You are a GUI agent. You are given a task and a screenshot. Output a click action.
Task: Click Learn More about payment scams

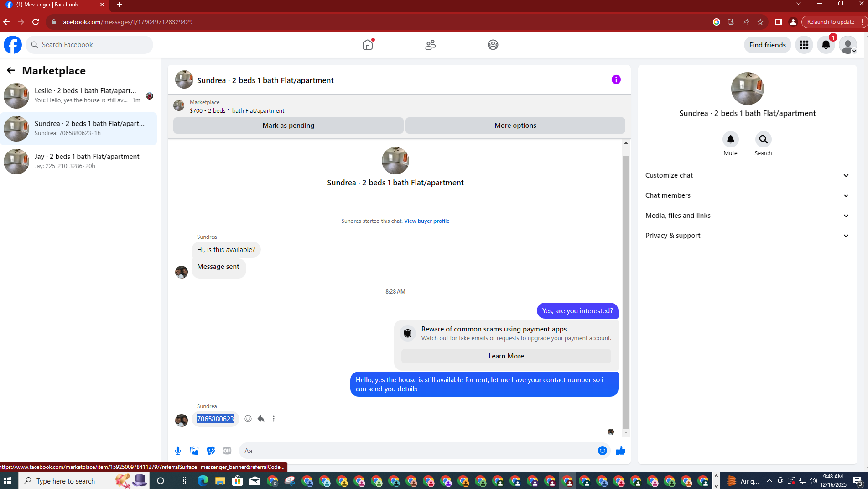point(506,356)
